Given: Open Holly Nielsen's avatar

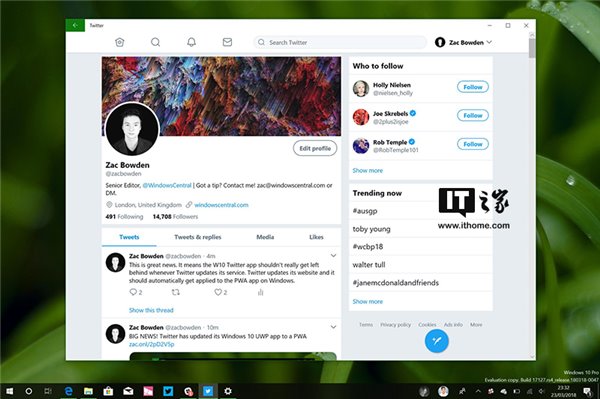Looking at the screenshot, I should click(x=360, y=89).
